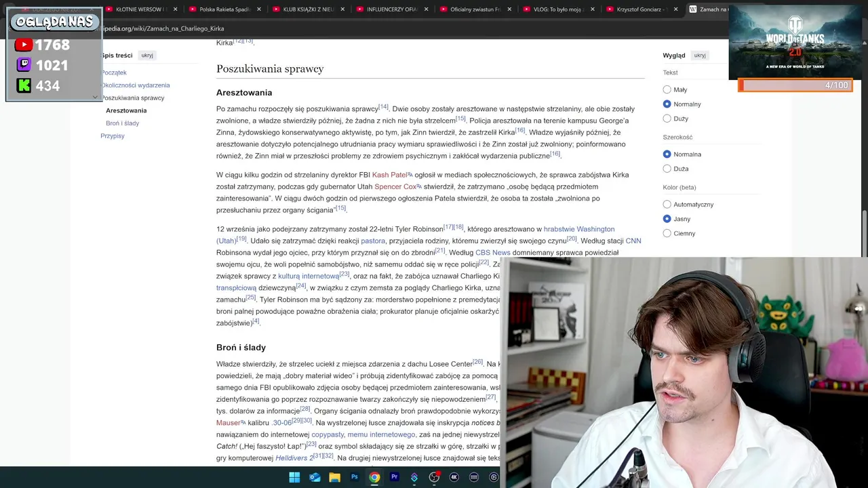
Task: Click the purple S taskbar icon
Action: (x=414, y=477)
